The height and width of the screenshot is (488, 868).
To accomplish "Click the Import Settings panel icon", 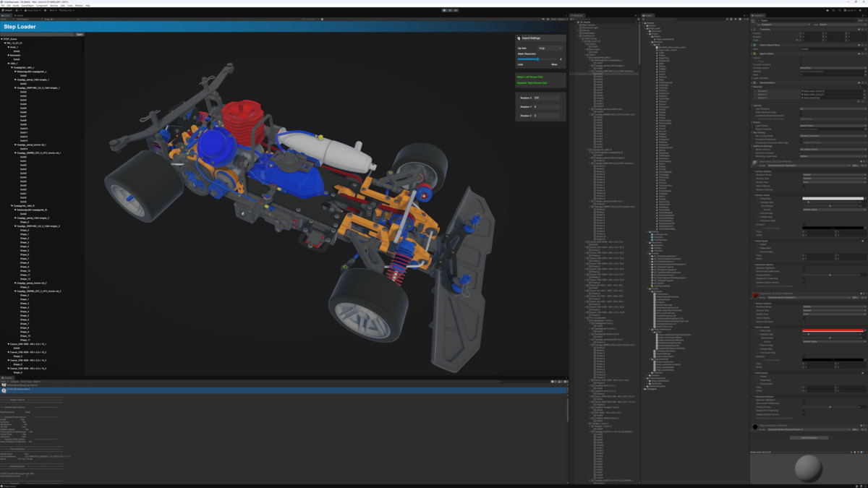I will pyautogui.click(x=519, y=38).
